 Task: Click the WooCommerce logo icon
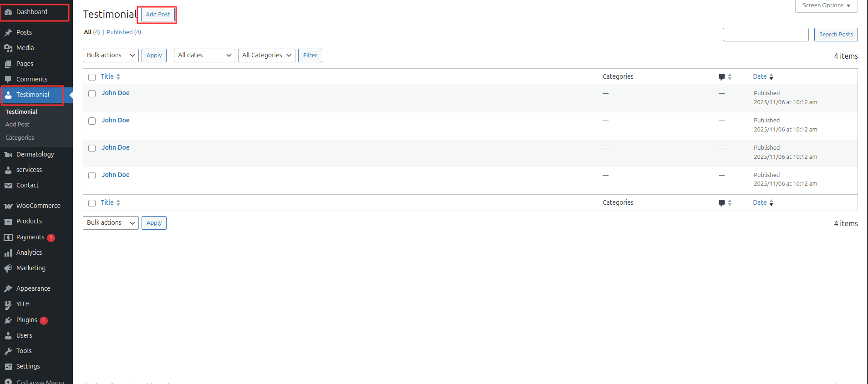coord(8,206)
